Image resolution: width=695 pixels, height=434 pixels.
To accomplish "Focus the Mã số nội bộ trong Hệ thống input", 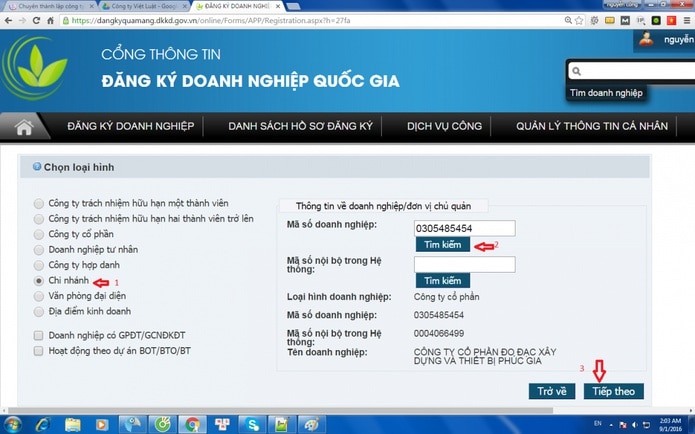I will coord(465,265).
